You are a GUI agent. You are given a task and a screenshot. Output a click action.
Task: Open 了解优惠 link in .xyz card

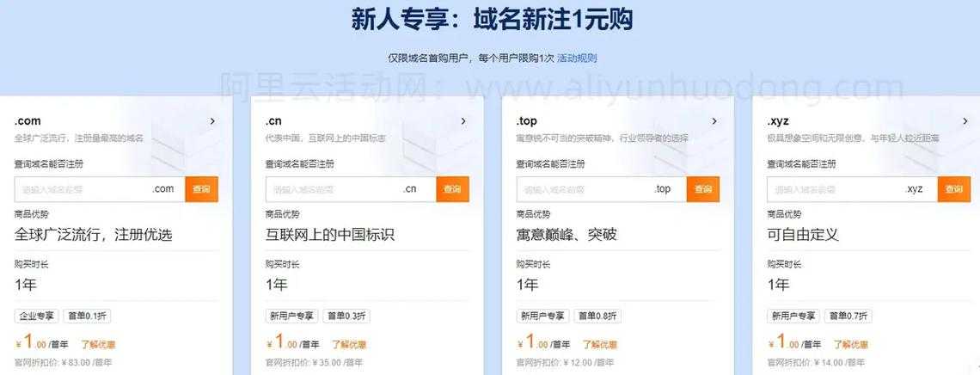point(851,344)
